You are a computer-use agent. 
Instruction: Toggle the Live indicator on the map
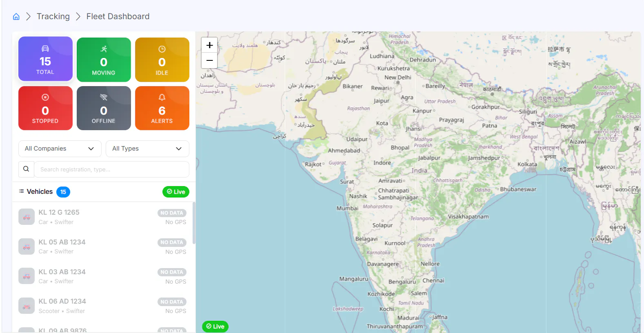point(215,326)
